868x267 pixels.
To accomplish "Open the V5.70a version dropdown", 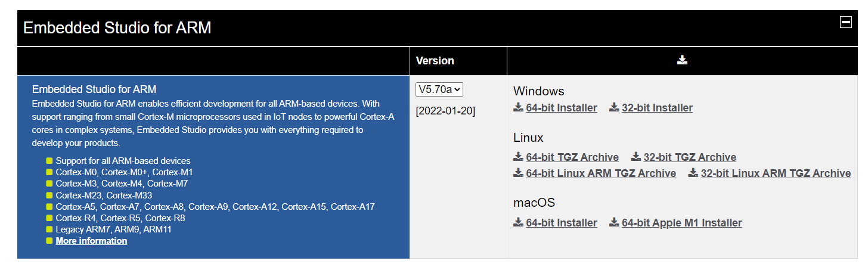I will point(439,89).
